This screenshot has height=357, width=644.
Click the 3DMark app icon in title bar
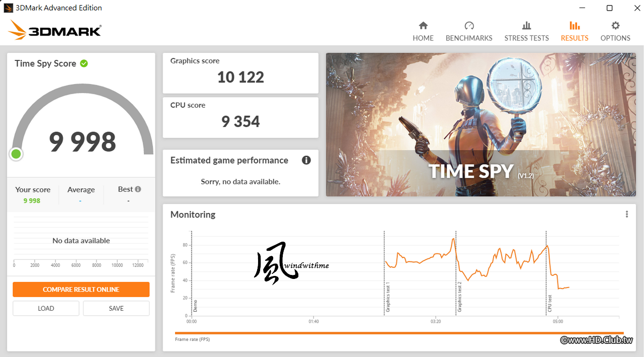[x=8, y=8]
